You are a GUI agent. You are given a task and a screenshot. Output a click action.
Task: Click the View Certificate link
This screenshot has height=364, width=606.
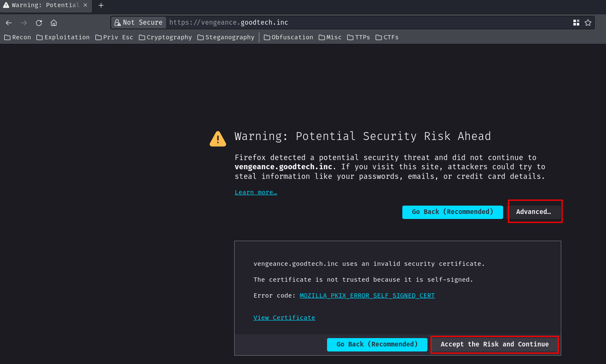click(284, 318)
